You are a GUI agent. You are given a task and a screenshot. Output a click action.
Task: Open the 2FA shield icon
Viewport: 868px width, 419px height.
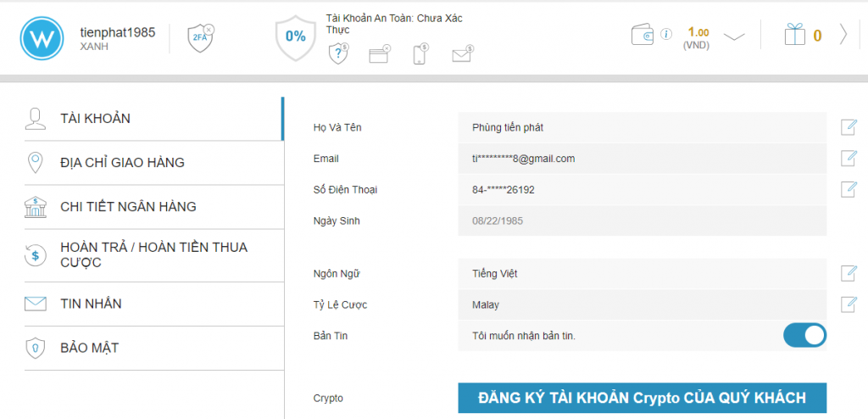pos(200,38)
